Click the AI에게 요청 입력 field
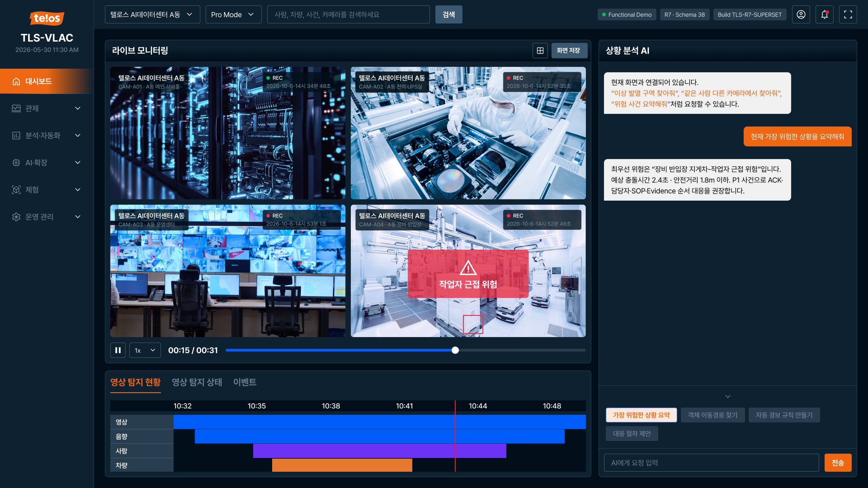 point(711,463)
